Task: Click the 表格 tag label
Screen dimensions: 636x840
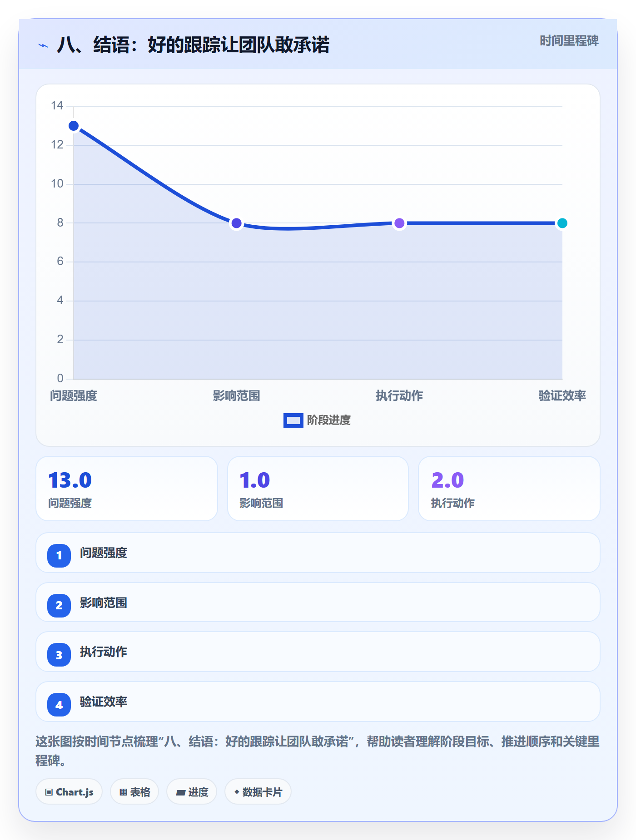Action: (140, 792)
